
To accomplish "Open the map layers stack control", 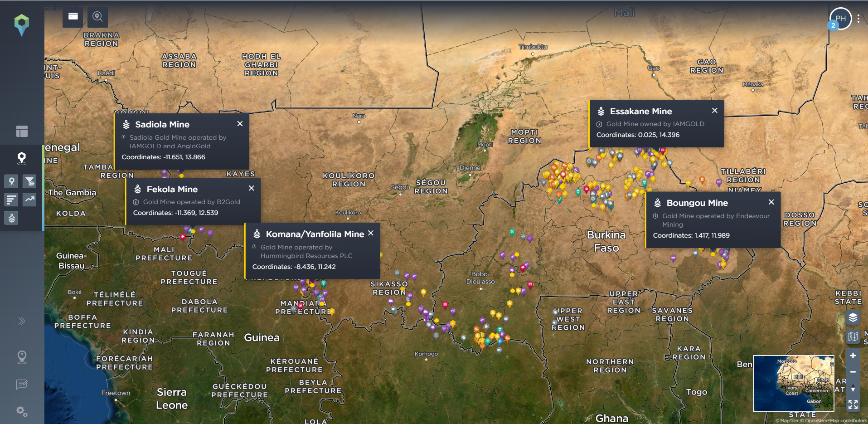I will coord(853,317).
